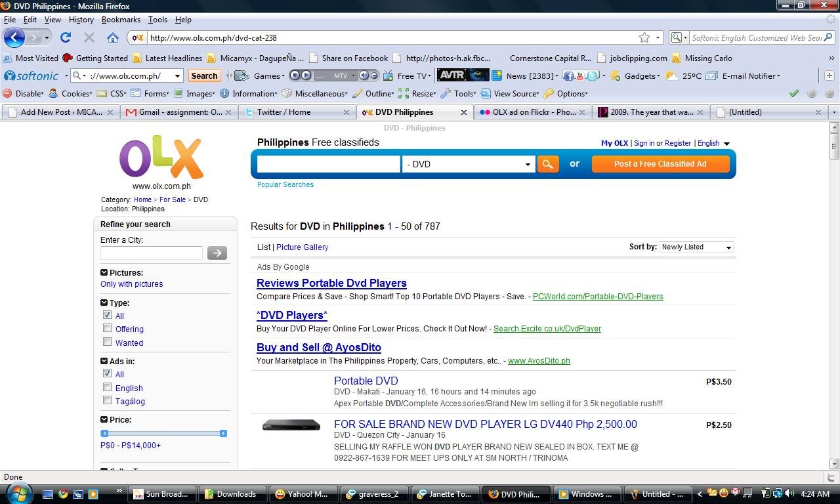The width and height of the screenshot is (840, 504).
Task: Switch to the Gmail - assignment tab
Action: point(179,112)
